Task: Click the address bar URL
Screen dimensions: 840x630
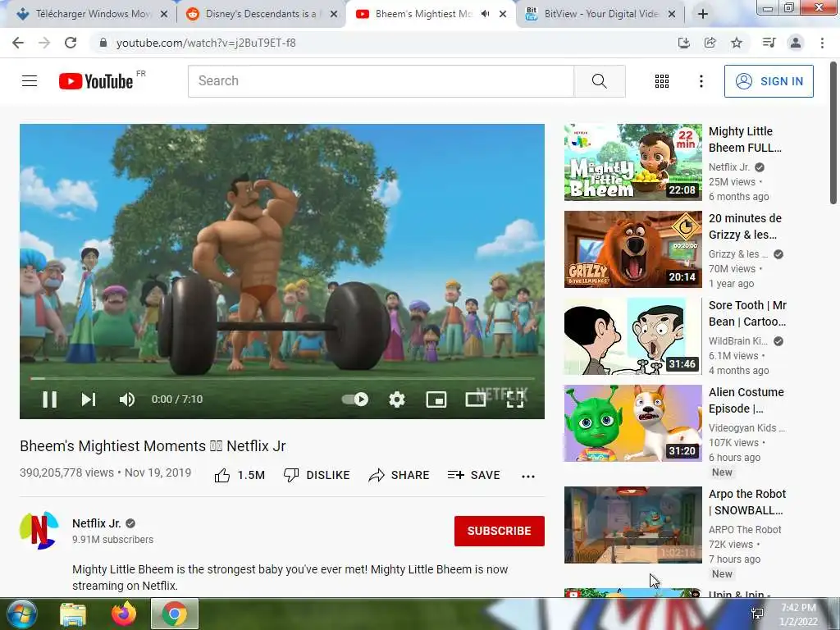Action: 206,43
